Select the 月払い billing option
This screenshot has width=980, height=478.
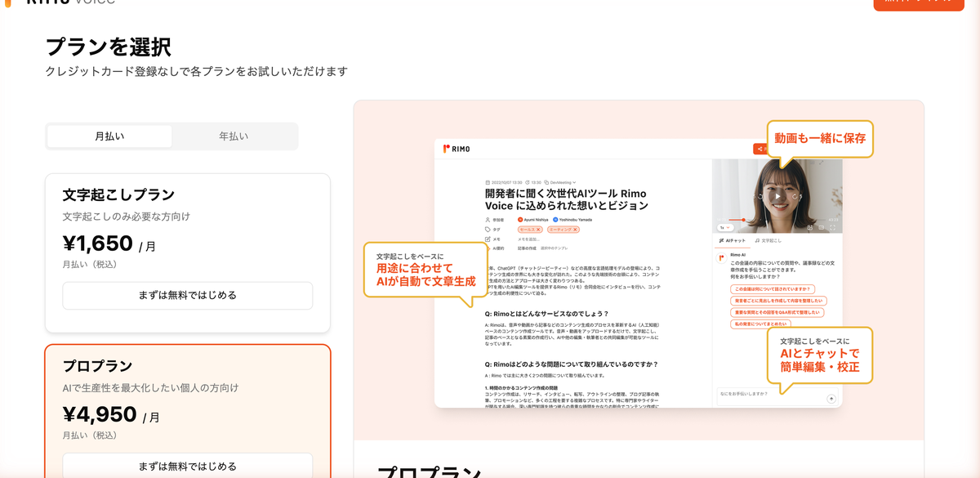[109, 136]
